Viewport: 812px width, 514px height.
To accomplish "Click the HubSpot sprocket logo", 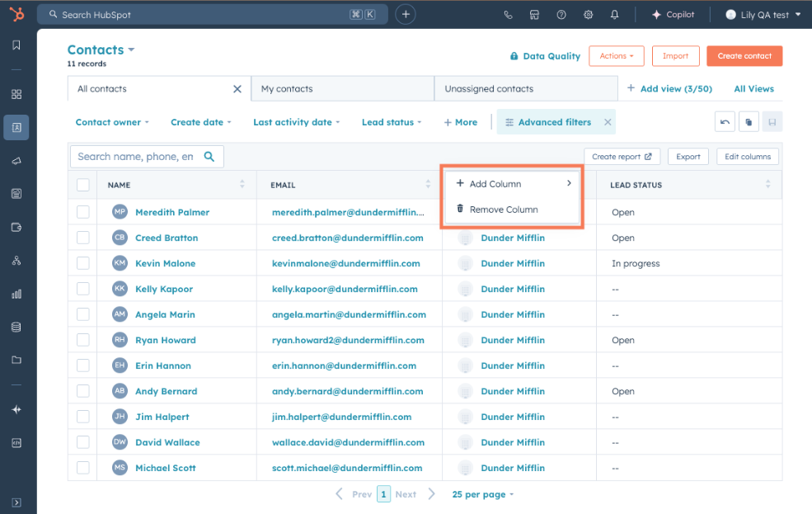I will tap(16, 14).
